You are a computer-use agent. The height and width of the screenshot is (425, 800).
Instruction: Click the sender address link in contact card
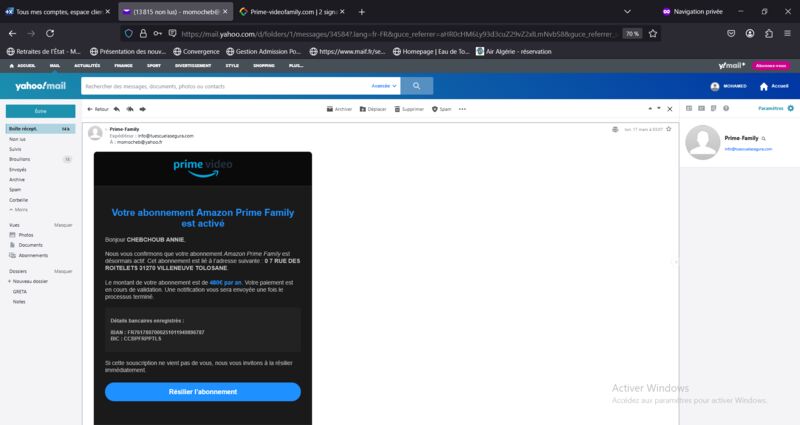point(748,149)
